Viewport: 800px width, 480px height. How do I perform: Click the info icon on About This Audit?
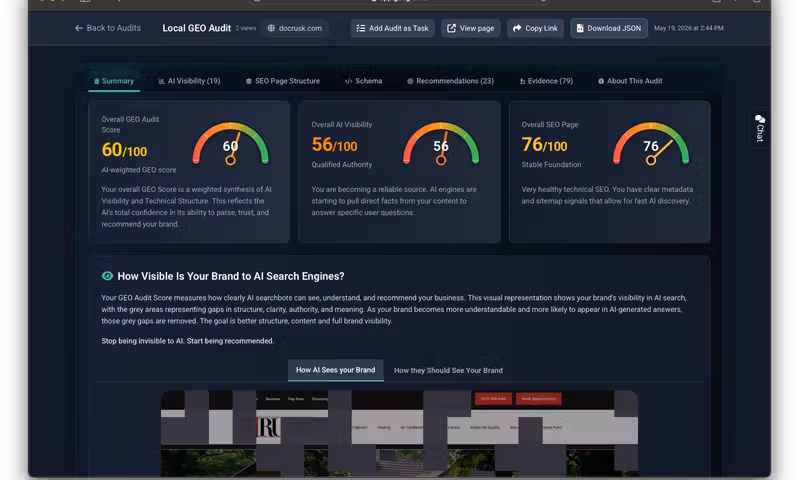click(x=601, y=81)
